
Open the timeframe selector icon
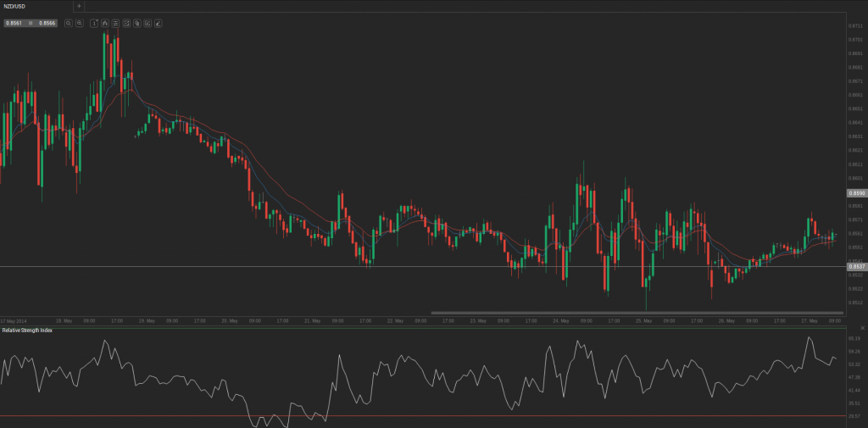point(94,23)
